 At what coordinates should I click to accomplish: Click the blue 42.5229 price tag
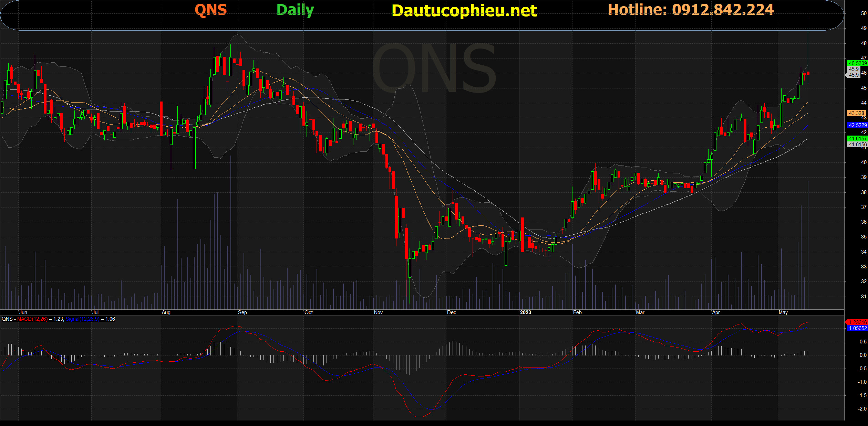[857, 125]
